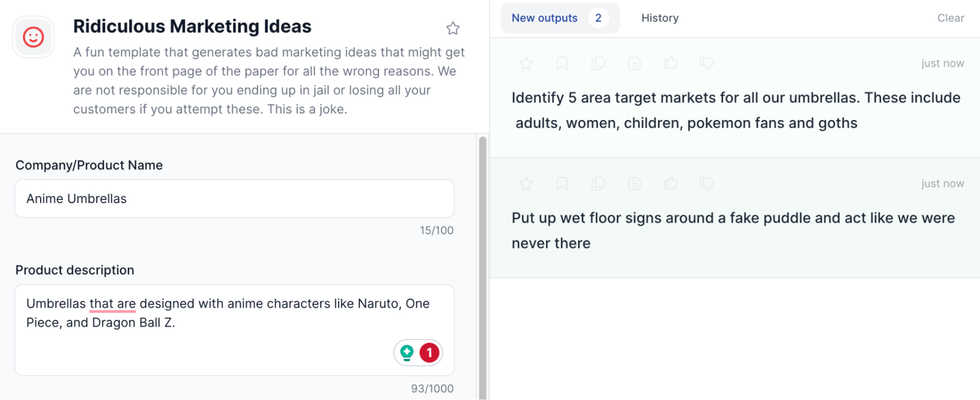Bookmark the umbrella target markets output
980x400 pixels.
tap(562, 63)
